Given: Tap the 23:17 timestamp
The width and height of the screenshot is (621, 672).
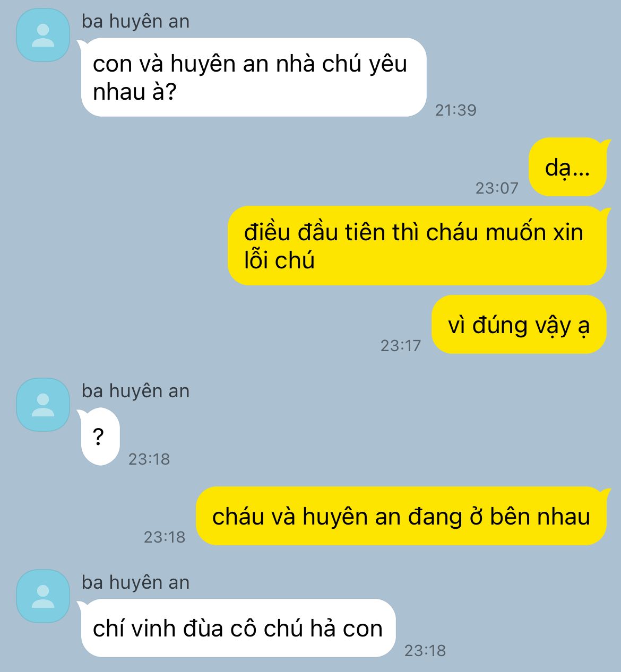Looking at the screenshot, I should coord(401,346).
